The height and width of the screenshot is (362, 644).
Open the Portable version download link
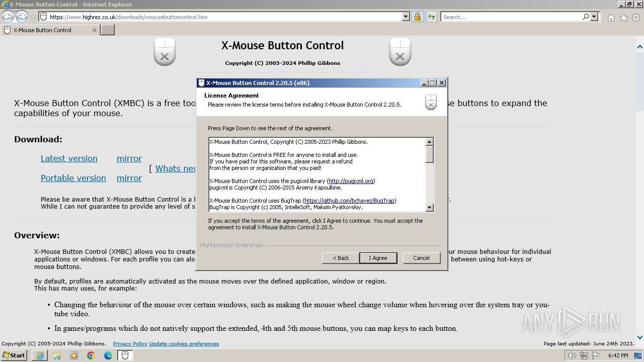[73, 178]
